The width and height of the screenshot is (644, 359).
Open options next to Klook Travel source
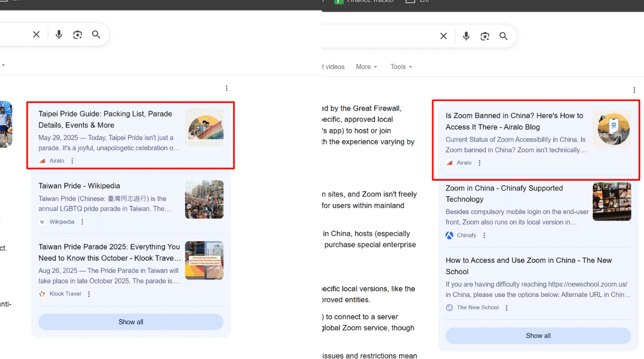[89, 294]
